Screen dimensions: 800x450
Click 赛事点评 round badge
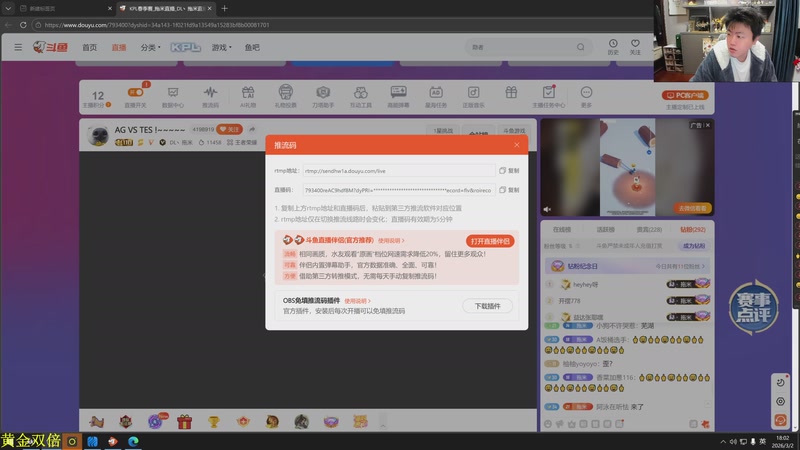point(754,307)
